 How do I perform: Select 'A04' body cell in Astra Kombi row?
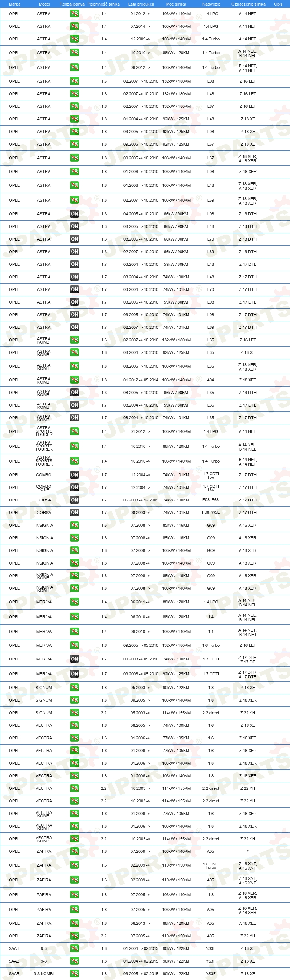(x=211, y=380)
